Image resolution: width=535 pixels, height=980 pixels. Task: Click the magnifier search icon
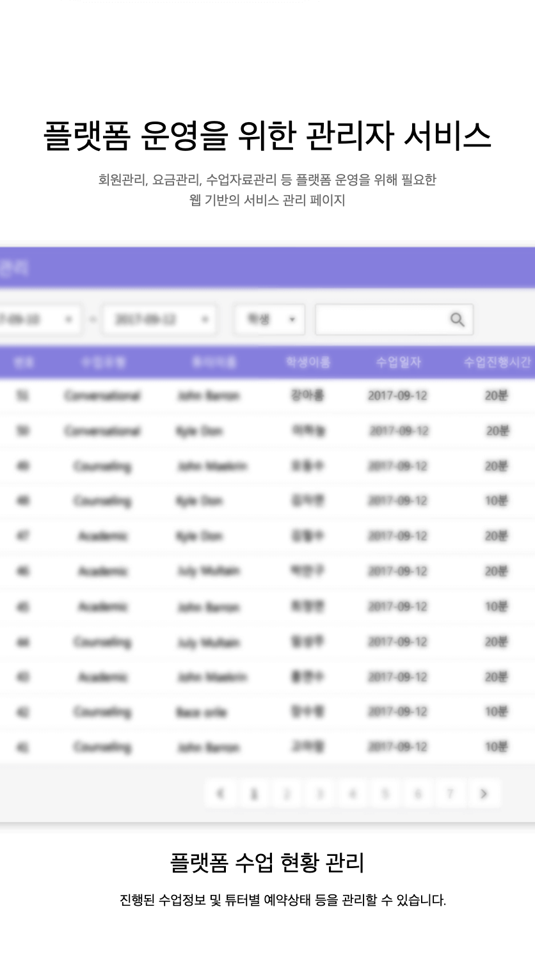(457, 320)
